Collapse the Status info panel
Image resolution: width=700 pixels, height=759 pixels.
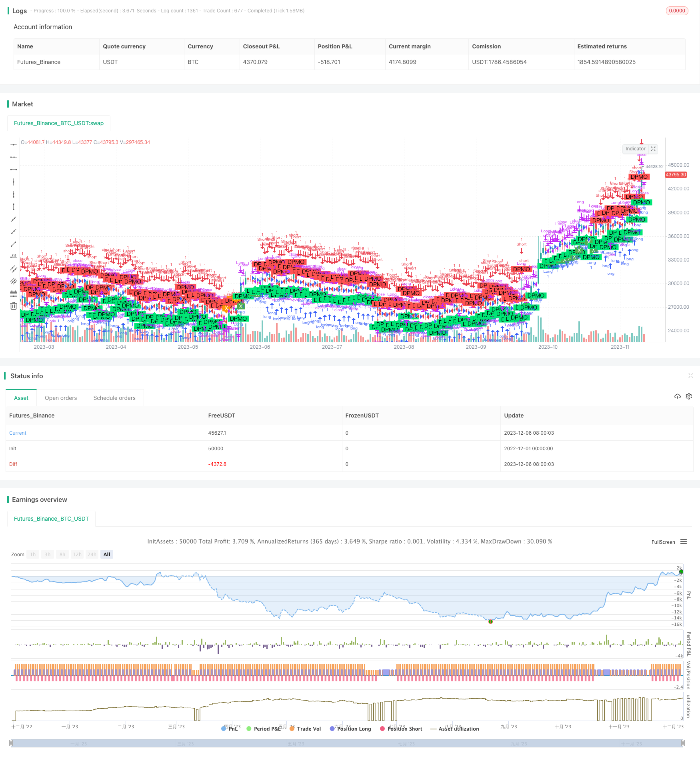690,376
